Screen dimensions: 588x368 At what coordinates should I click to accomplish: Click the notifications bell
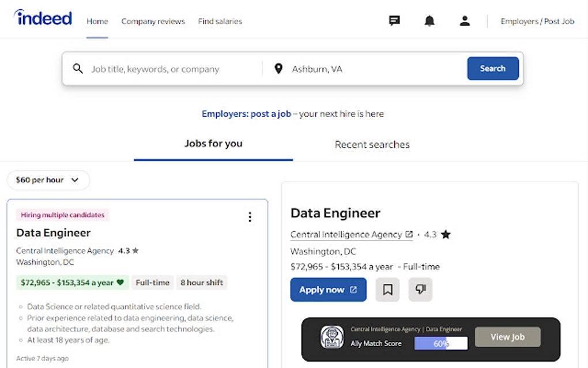[429, 21]
